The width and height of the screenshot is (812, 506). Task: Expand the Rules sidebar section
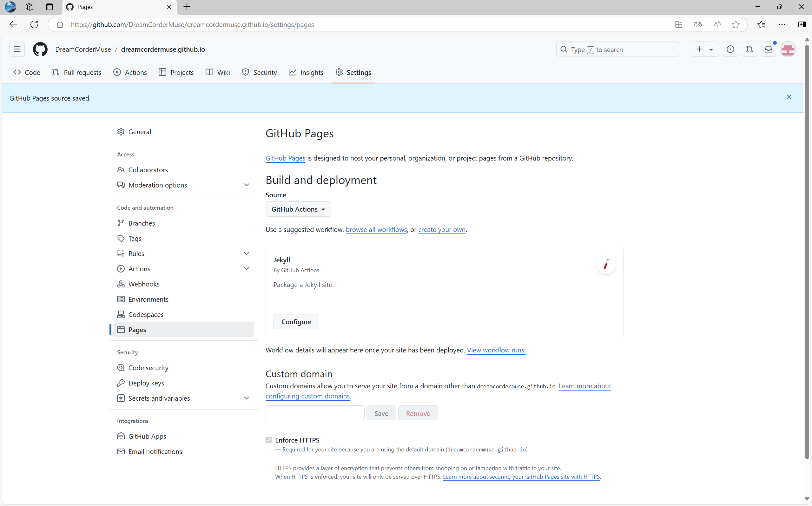coord(246,253)
